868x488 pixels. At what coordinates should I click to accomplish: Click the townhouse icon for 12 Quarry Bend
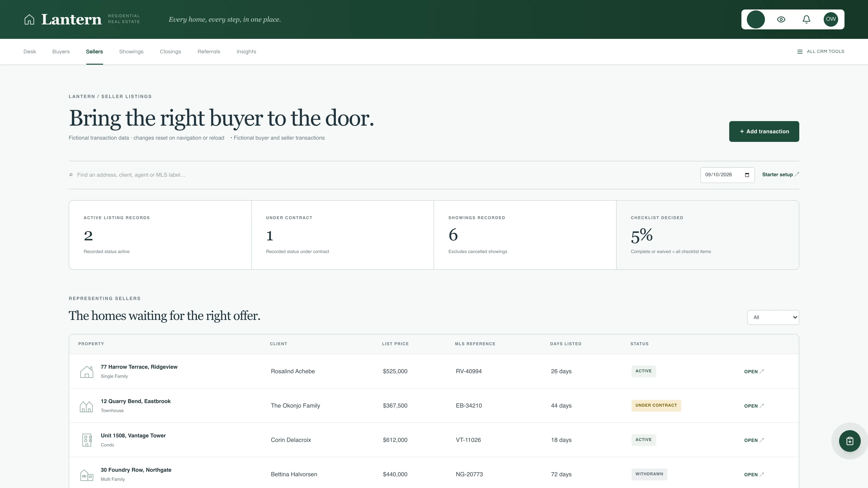pos(86,406)
